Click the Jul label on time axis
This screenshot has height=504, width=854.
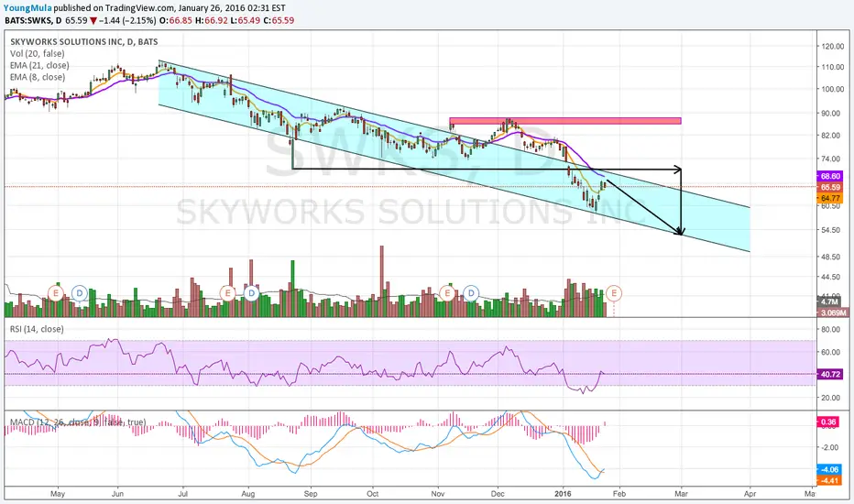click(183, 494)
